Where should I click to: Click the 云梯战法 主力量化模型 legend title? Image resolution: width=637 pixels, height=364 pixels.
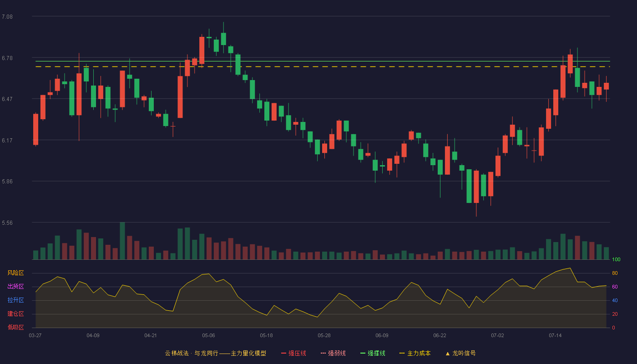tap(216, 353)
